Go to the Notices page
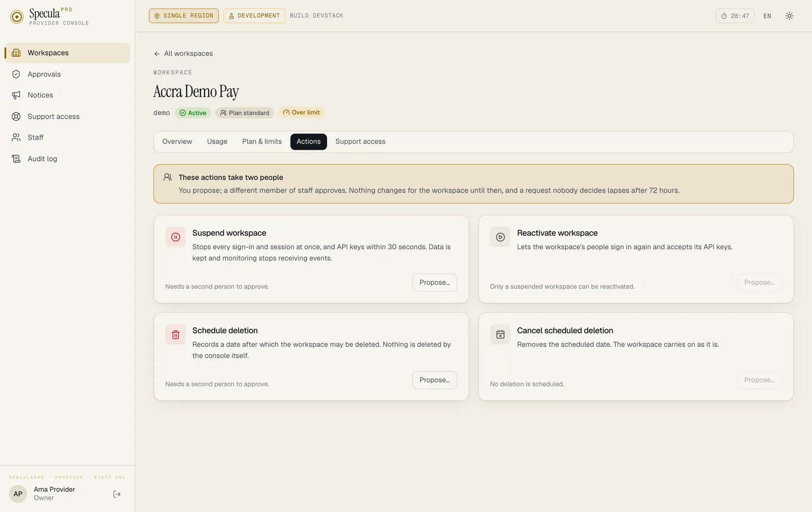The height and width of the screenshot is (512, 812). click(67, 95)
